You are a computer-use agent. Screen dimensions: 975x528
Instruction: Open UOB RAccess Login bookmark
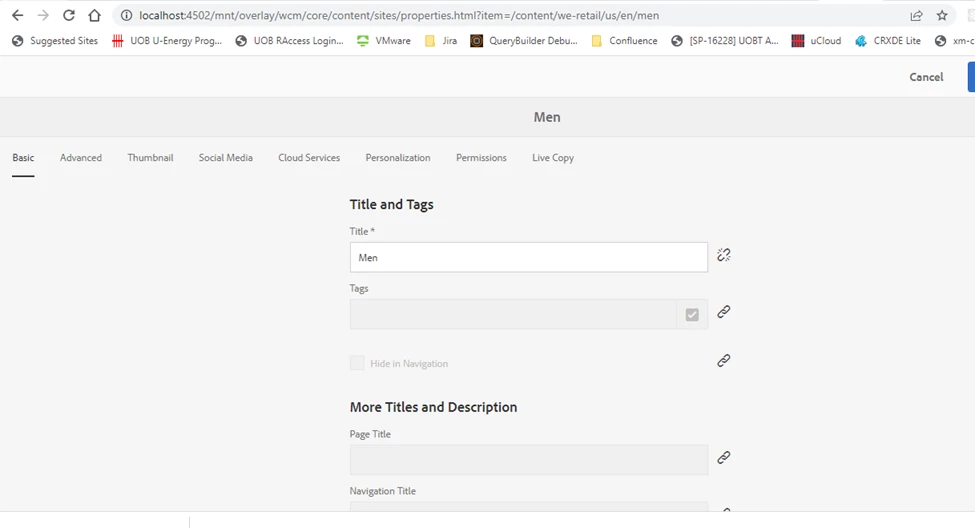pos(289,41)
